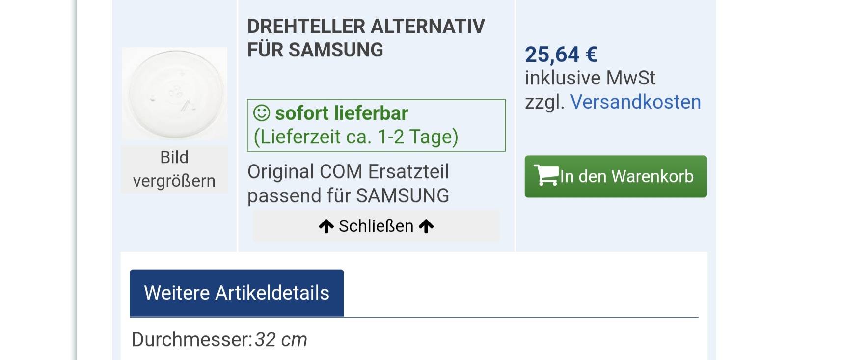Click the inklusive MwSt text
This screenshot has height=360, width=868.
[590, 78]
